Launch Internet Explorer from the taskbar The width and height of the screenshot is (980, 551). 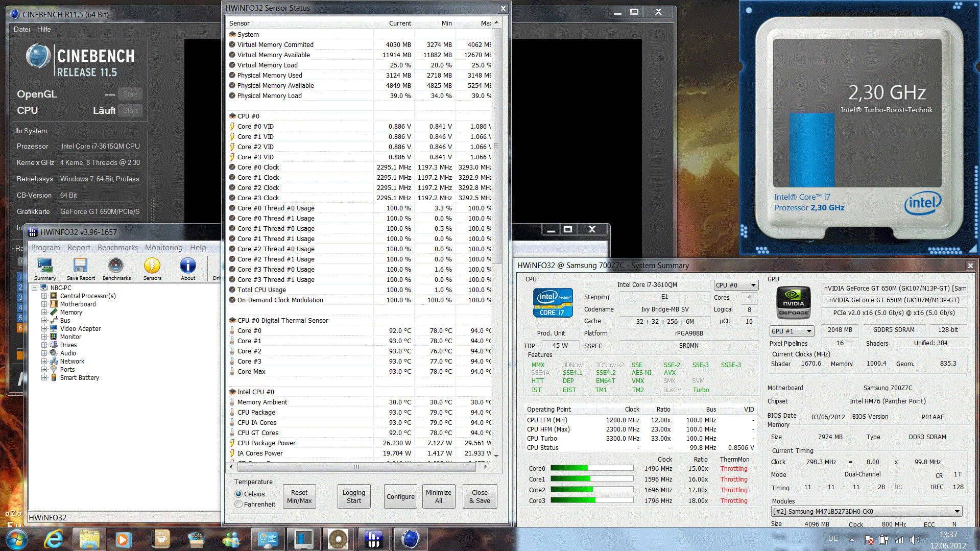(x=53, y=539)
